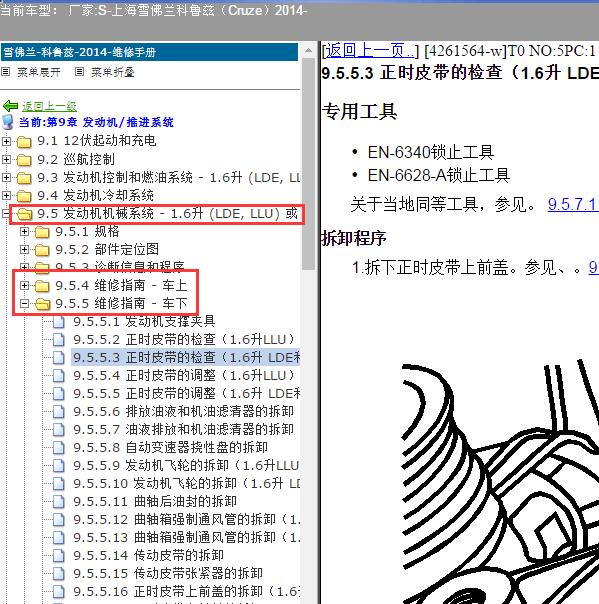Click the computer icon beside 当前:第9章
599x604 pixels.
[x=8, y=122]
